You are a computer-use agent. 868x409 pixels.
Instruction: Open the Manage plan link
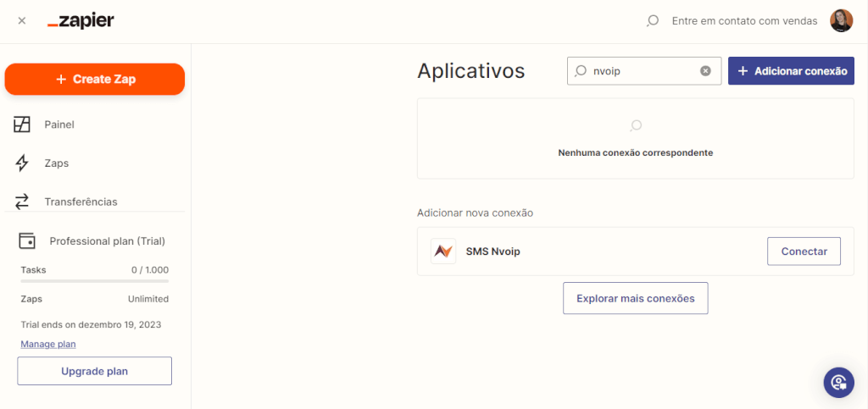click(x=48, y=345)
